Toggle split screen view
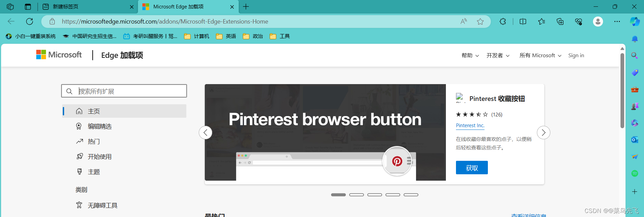 [x=523, y=22]
